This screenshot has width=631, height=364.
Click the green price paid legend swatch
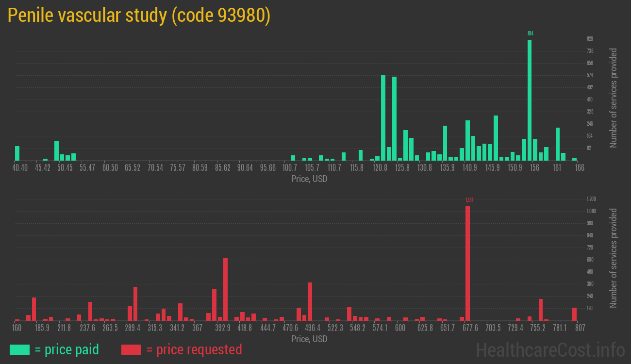pyautogui.click(x=19, y=349)
